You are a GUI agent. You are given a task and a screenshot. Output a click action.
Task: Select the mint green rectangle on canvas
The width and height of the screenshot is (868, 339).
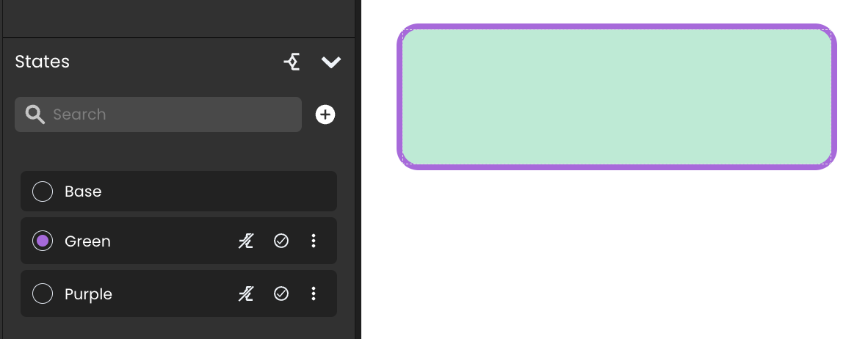pyautogui.click(x=617, y=97)
